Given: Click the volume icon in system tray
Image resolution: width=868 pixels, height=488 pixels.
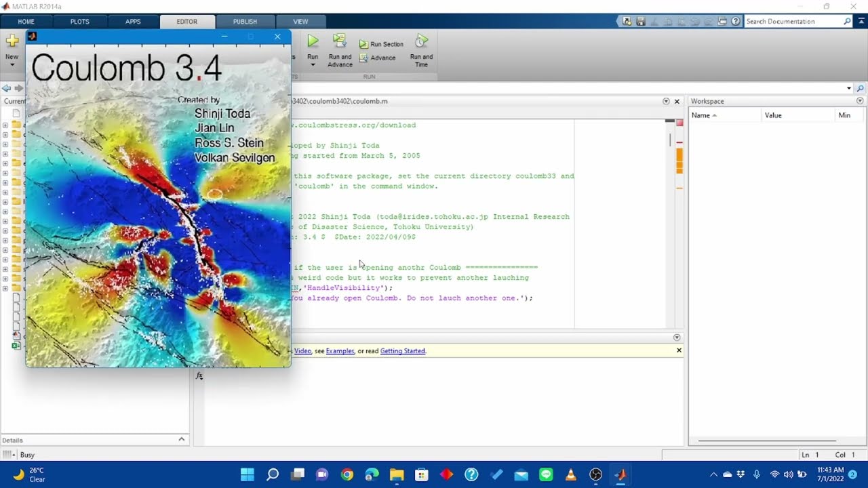Looking at the screenshot, I should 788,474.
